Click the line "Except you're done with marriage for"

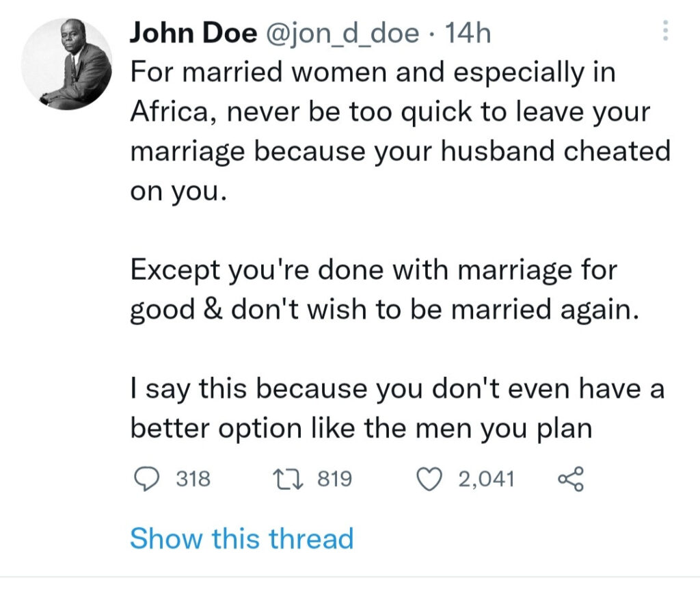374,271
